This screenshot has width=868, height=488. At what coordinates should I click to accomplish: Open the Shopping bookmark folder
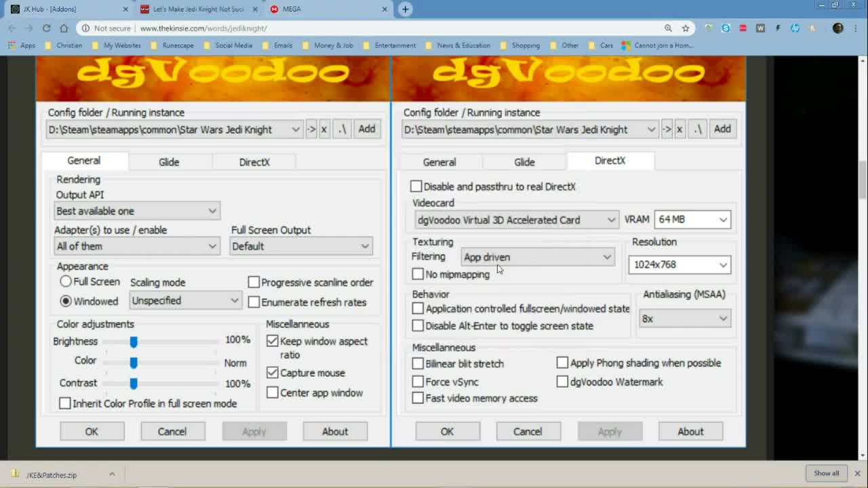(520, 45)
